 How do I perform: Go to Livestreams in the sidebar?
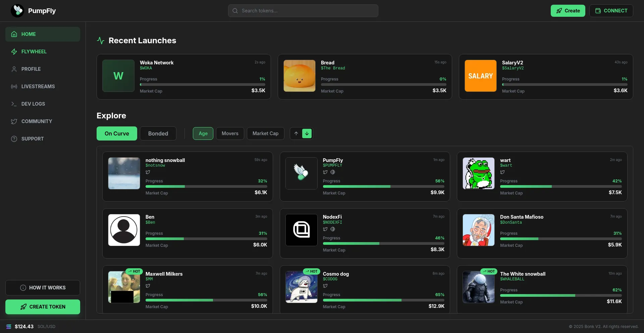click(38, 87)
